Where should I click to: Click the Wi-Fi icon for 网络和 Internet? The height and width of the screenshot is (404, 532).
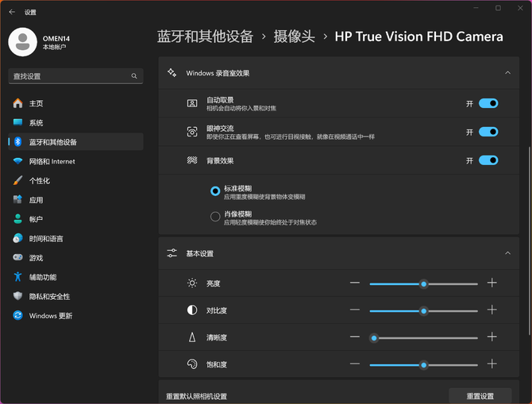click(x=17, y=161)
